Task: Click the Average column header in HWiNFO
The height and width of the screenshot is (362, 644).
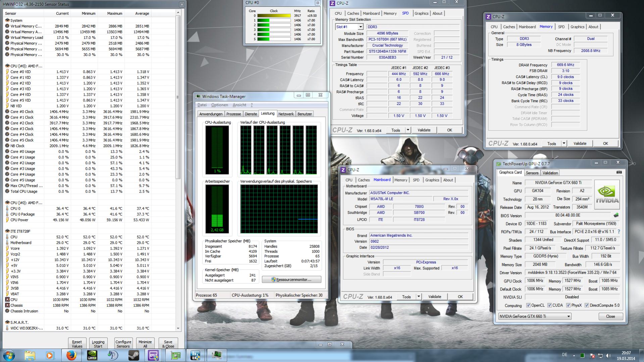Action: point(137,13)
